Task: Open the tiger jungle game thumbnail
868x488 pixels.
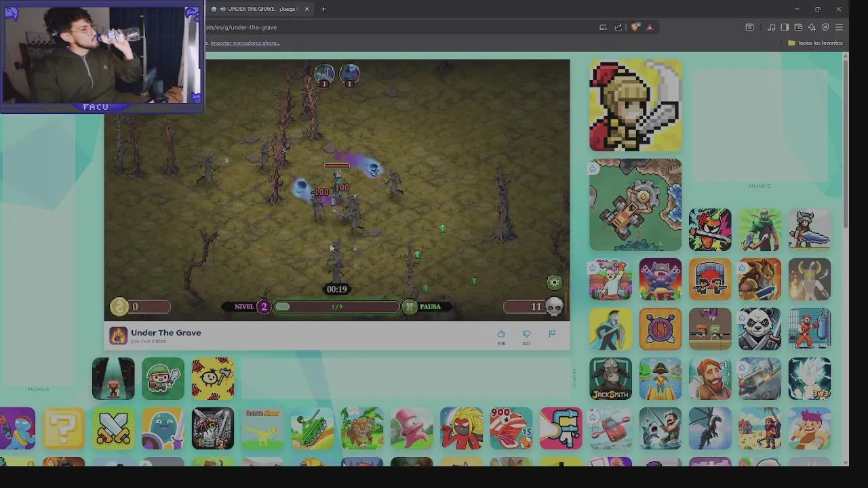Action: [x=362, y=428]
